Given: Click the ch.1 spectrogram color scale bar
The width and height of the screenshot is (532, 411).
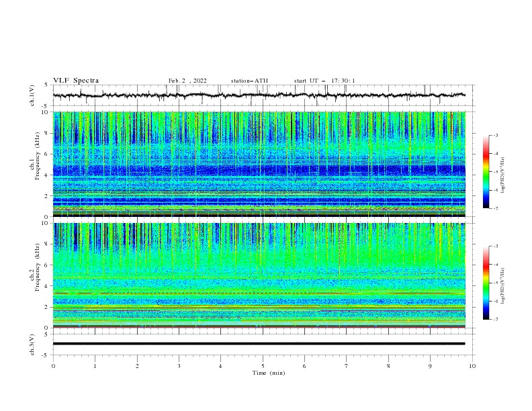Looking at the screenshot, I should (x=486, y=172).
